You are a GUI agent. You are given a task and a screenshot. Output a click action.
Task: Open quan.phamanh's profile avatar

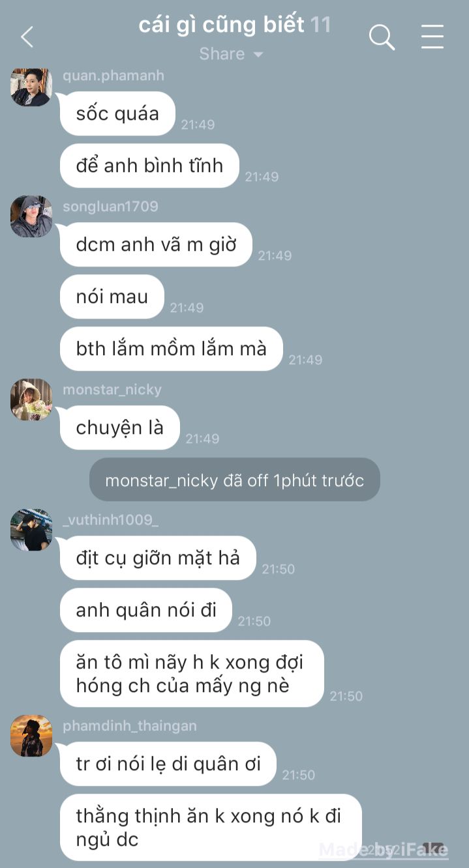[31, 86]
